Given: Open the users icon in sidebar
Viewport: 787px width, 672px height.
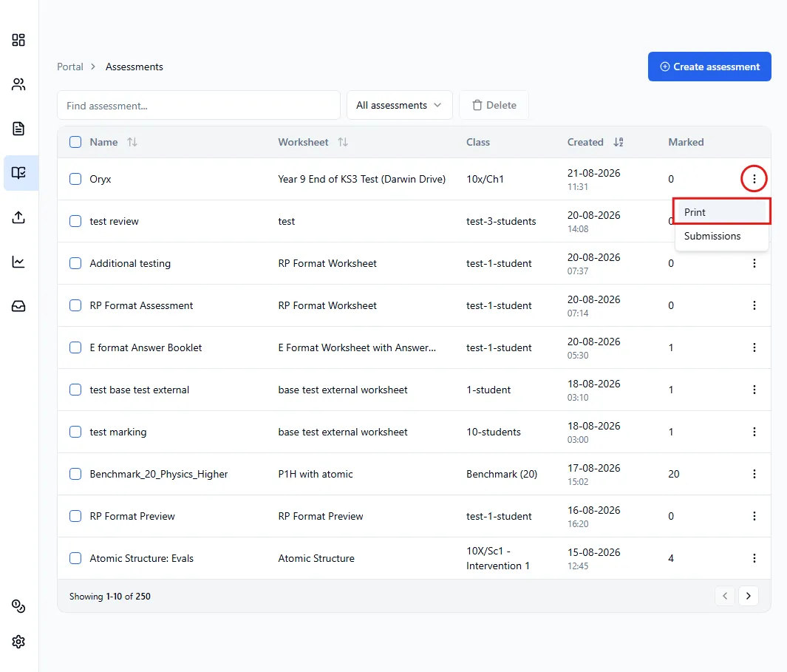Looking at the screenshot, I should point(18,84).
